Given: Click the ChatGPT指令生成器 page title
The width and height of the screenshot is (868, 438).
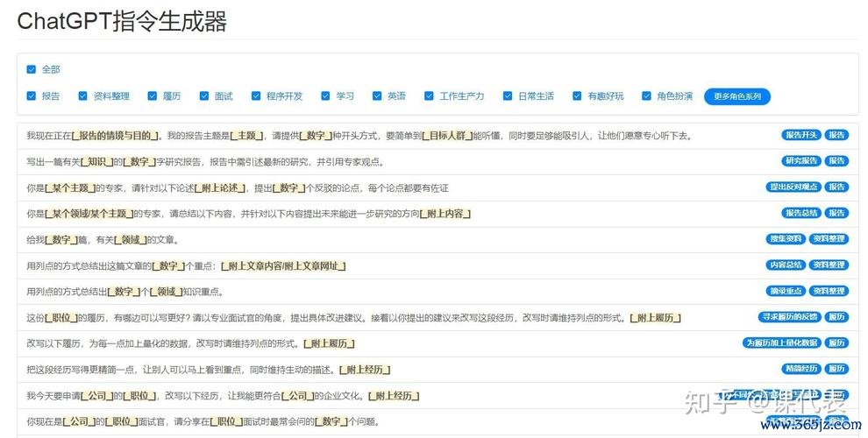Looking at the screenshot, I should tap(122, 22).
